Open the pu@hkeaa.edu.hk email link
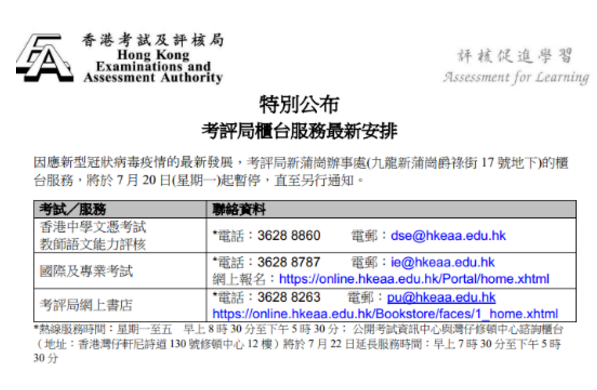597x390 pixels. pyautogui.click(x=441, y=297)
